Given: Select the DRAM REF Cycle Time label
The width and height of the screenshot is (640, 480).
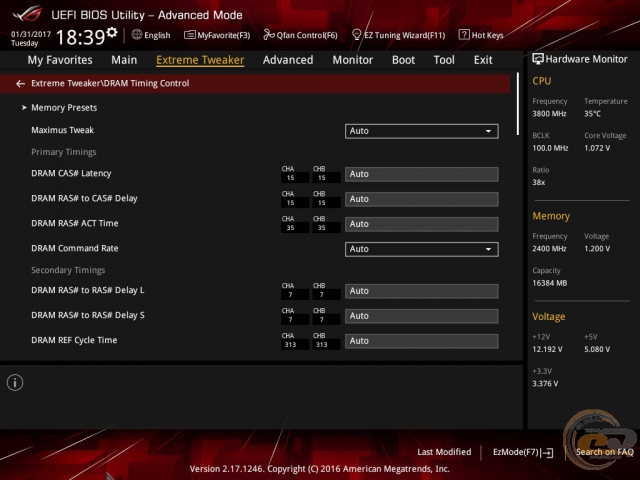Looking at the screenshot, I should [74, 340].
